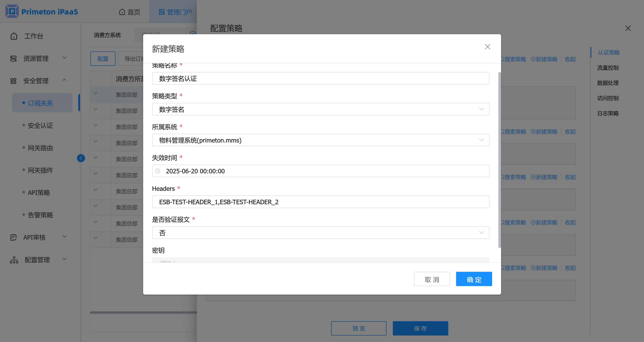Screen dimensions: 644x342
Task: Click the Headers input field
Action: 320,202
